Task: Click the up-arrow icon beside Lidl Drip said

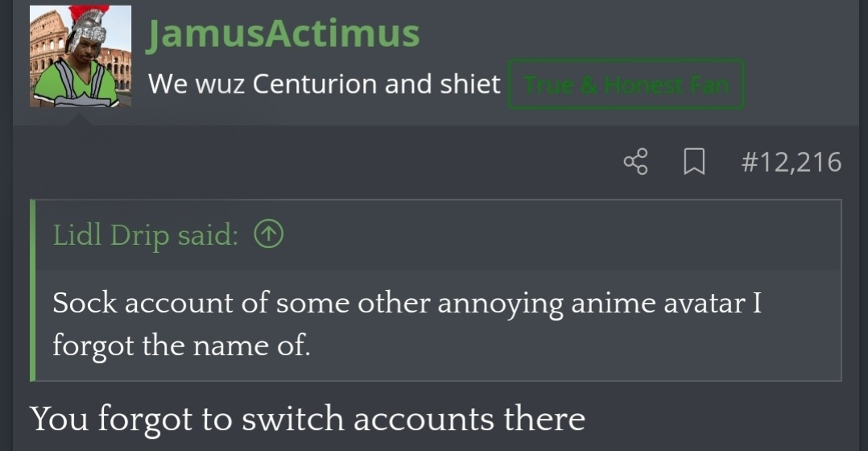Action: 270,235
